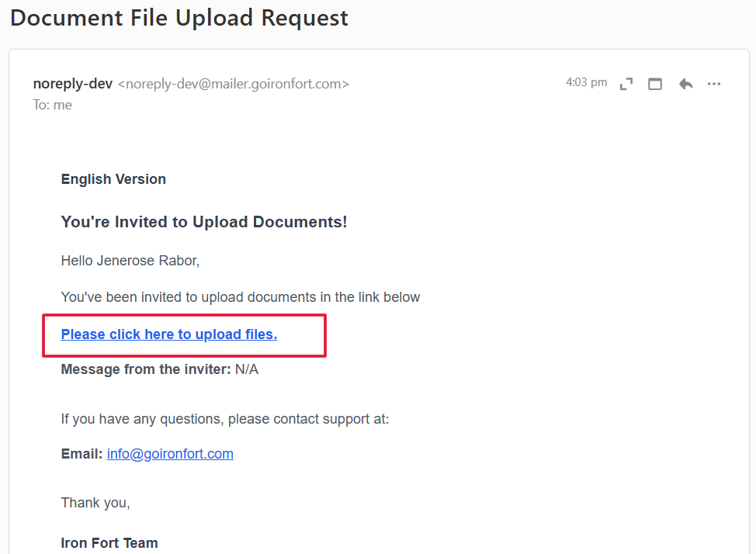
Task: Click the 'English Version' heading
Action: [113, 179]
